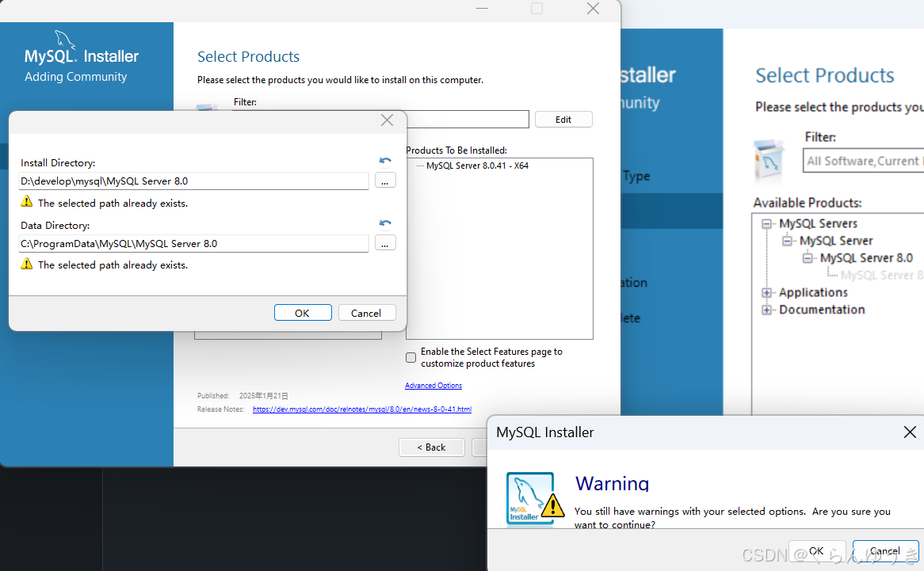Viewport: 924px width, 571px height.
Task: Select the MySQL Server 8.0 tree label in background window
Action: tap(866, 258)
